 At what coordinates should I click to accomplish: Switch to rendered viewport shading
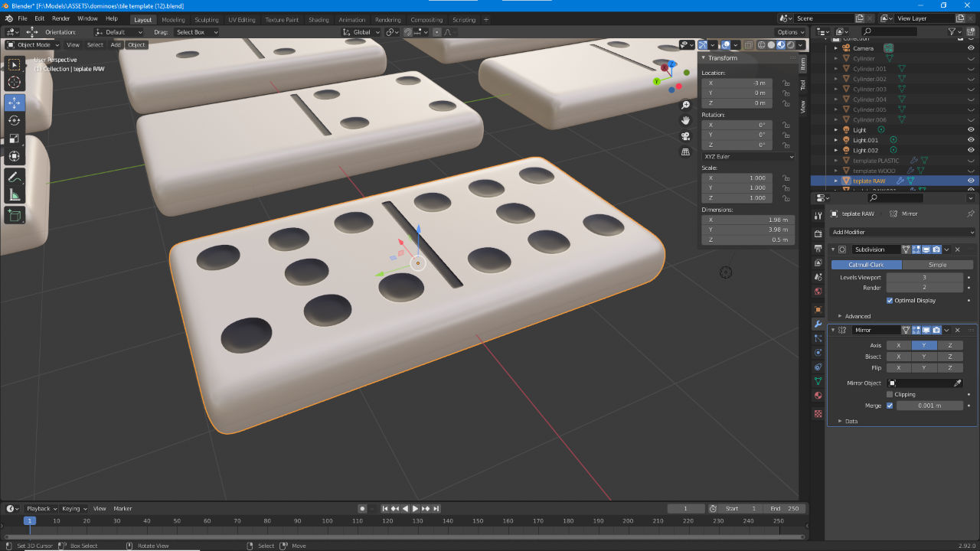click(x=790, y=45)
